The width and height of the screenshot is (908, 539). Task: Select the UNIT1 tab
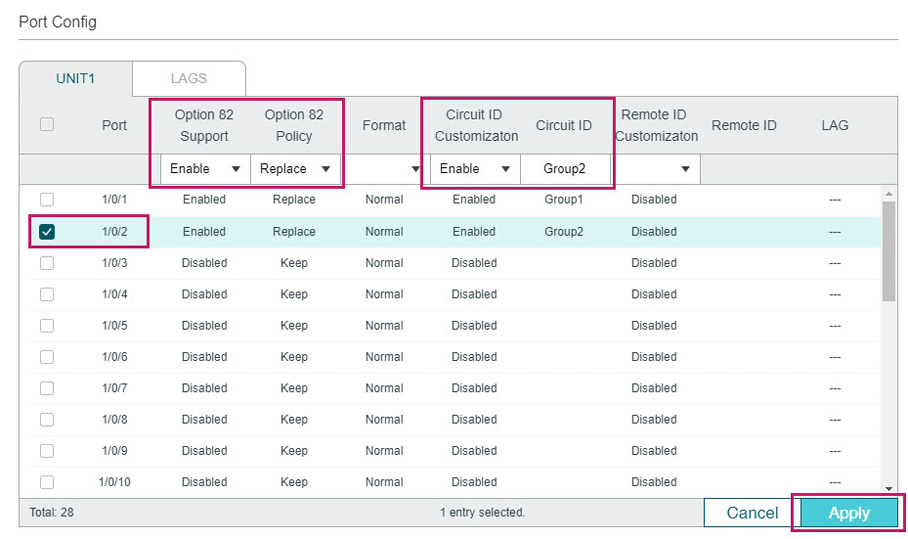point(75,78)
